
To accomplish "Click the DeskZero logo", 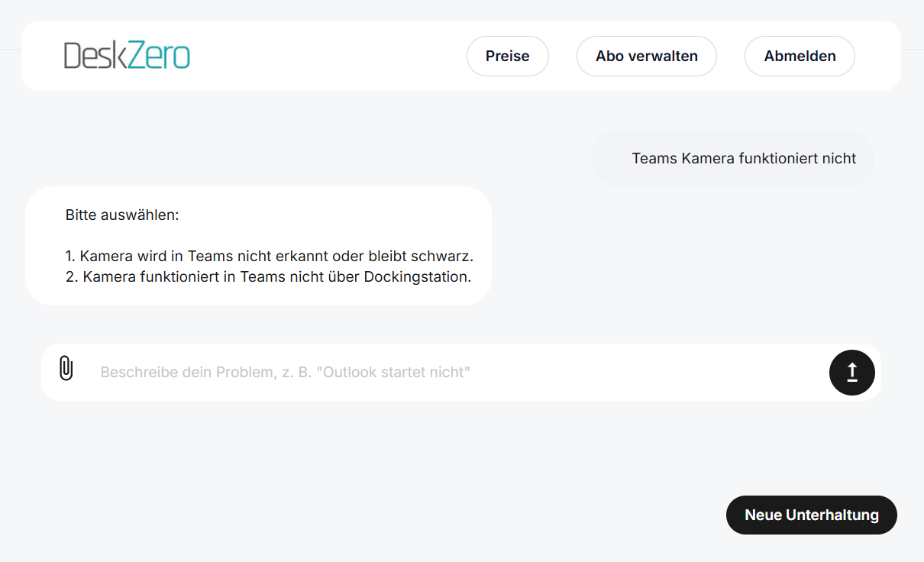I will pos(127,56).
